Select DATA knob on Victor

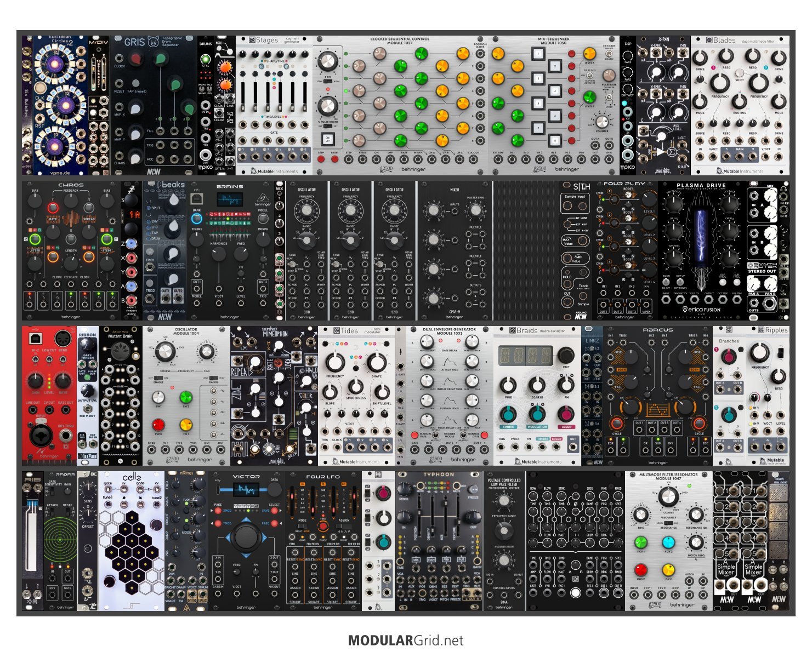point(274,489)
